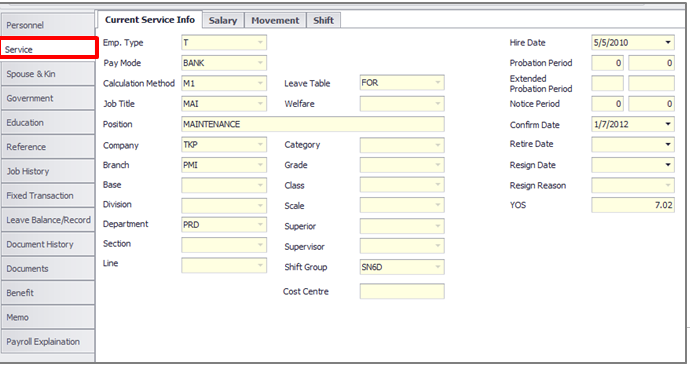Open Fixed Transaction section
The width and height of the screenshot is (690, 365).
pyautogui.click(x=48, y=195)
